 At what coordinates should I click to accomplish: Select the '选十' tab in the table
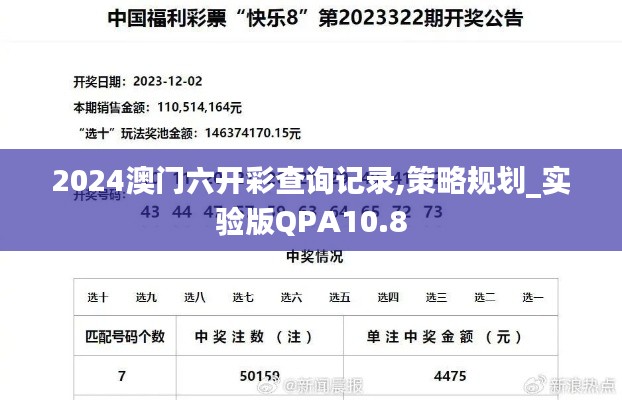(x=98, y=297)
